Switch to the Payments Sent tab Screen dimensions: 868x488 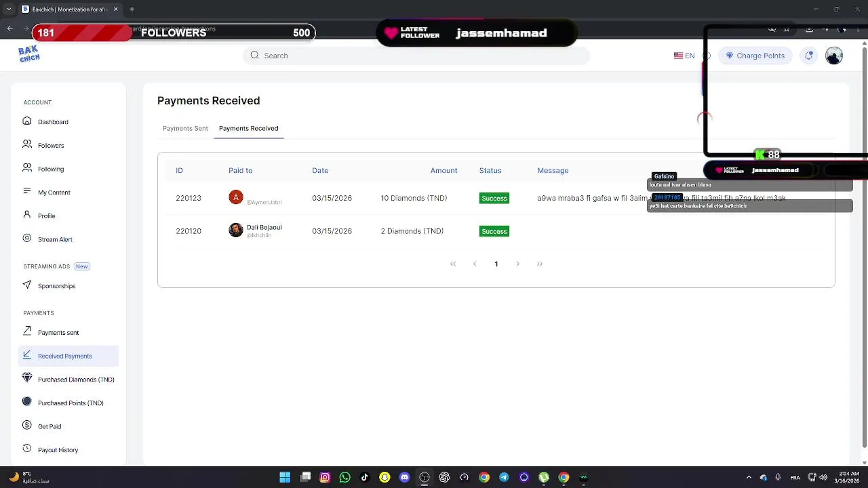point(185,128)
